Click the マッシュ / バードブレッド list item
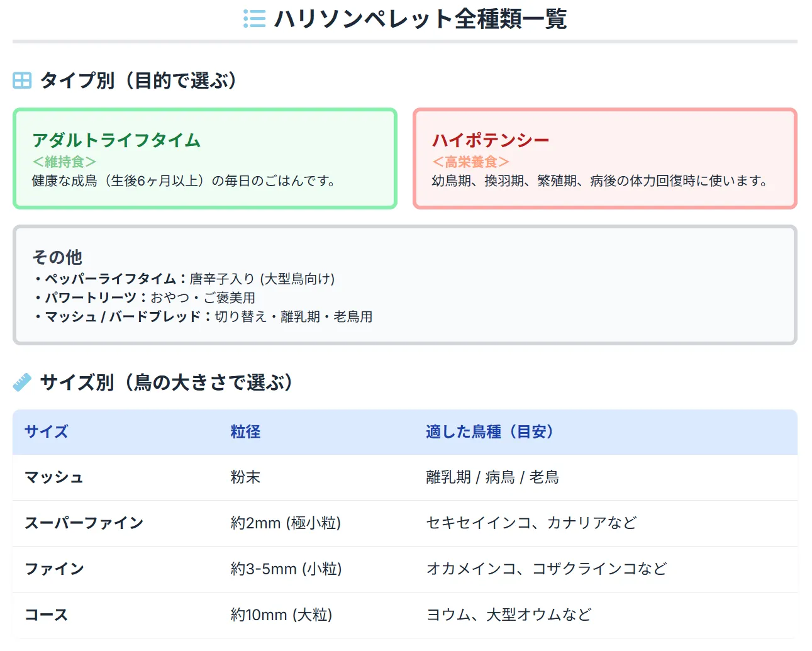 click(x=203, y=316)
